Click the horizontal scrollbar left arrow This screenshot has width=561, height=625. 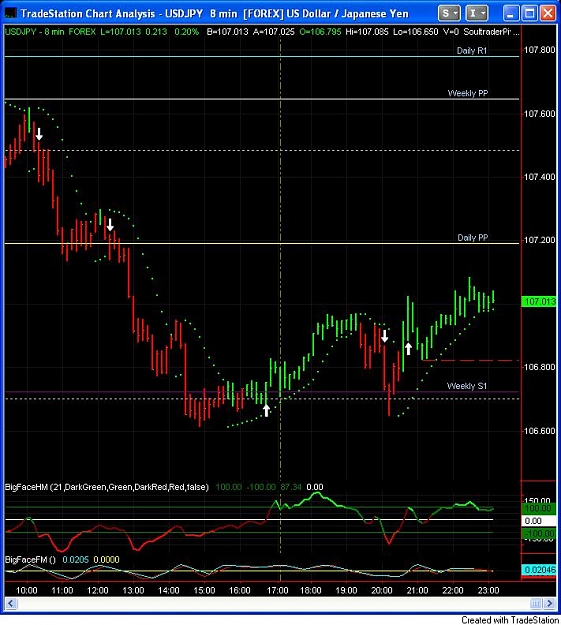point(11,603)
